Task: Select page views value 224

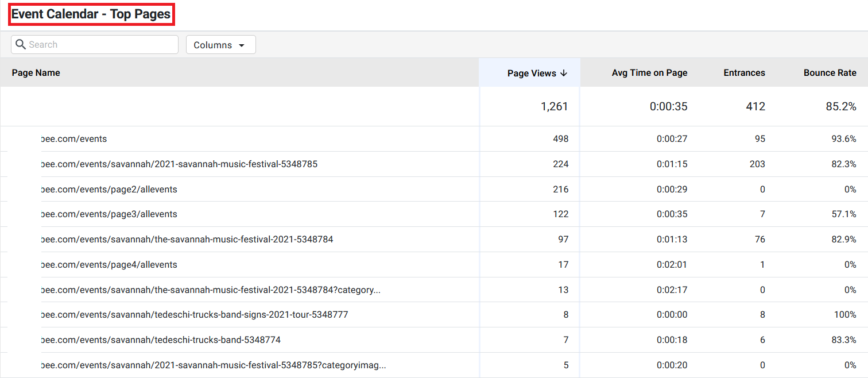Action: (x=561, y=164)
